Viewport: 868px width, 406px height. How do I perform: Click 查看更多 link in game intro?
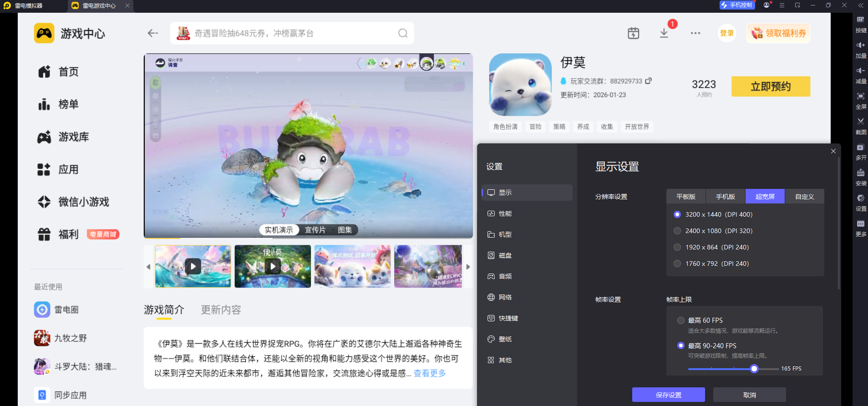coord(430,373)
